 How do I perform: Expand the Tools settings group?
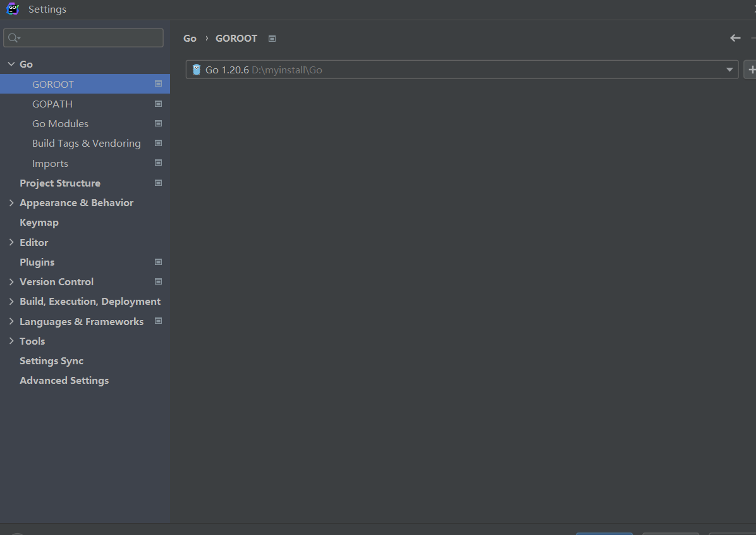point(11,341)
